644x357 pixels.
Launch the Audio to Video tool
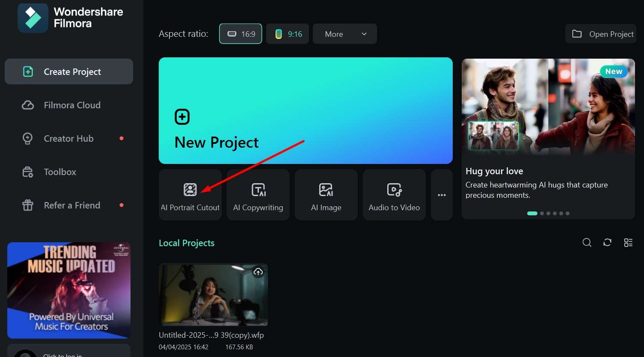click(x=394, y=195)
